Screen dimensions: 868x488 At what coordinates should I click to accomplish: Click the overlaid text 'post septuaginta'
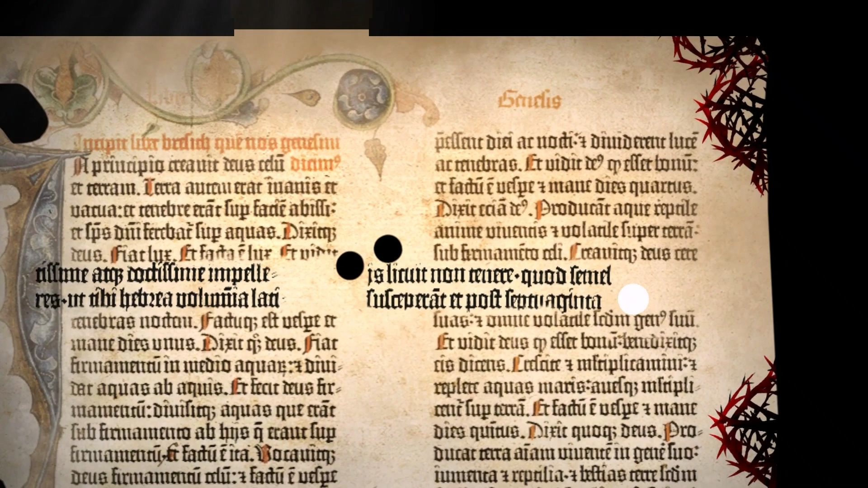tap(533, 301)
